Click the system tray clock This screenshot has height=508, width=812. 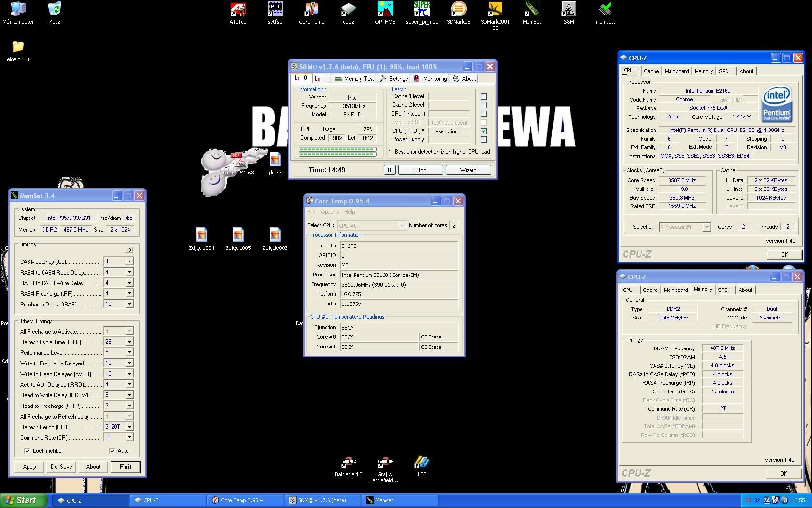click(x=798, y=500)
